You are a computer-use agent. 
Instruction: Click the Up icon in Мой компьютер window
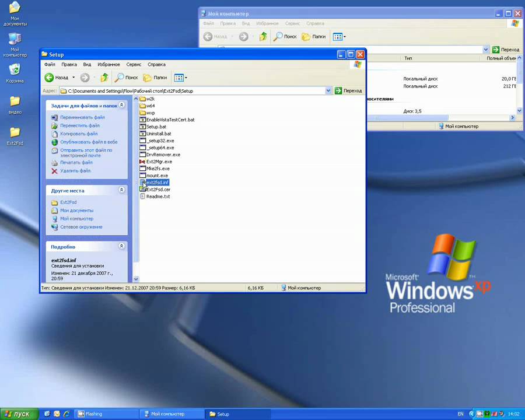pos(263,37)
